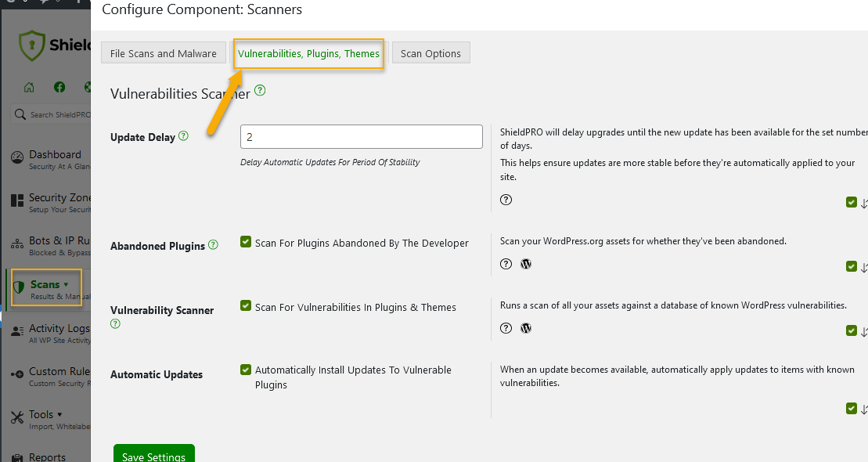The image size is (868, 462).
Task: Click the search magnifier icon
Action: 20,114
